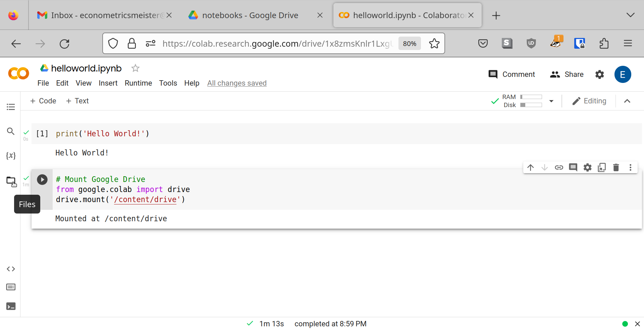Add a comment on the cell
This screenshot has height=329, width=644.
click(573, 167)
